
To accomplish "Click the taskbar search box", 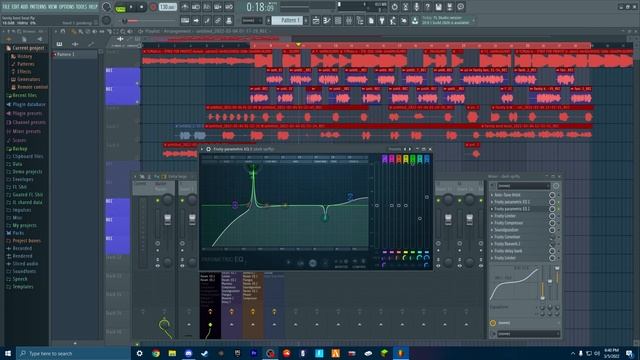I will point(73,353).
